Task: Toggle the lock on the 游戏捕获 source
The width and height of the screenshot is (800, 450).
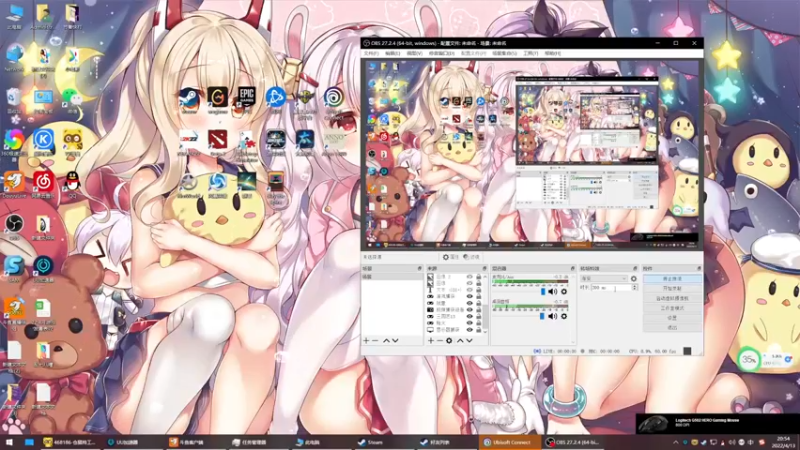Action: 479,296
